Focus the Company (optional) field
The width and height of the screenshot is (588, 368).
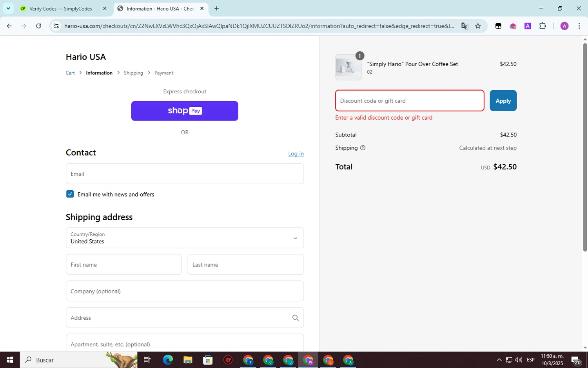click(185, 291)
